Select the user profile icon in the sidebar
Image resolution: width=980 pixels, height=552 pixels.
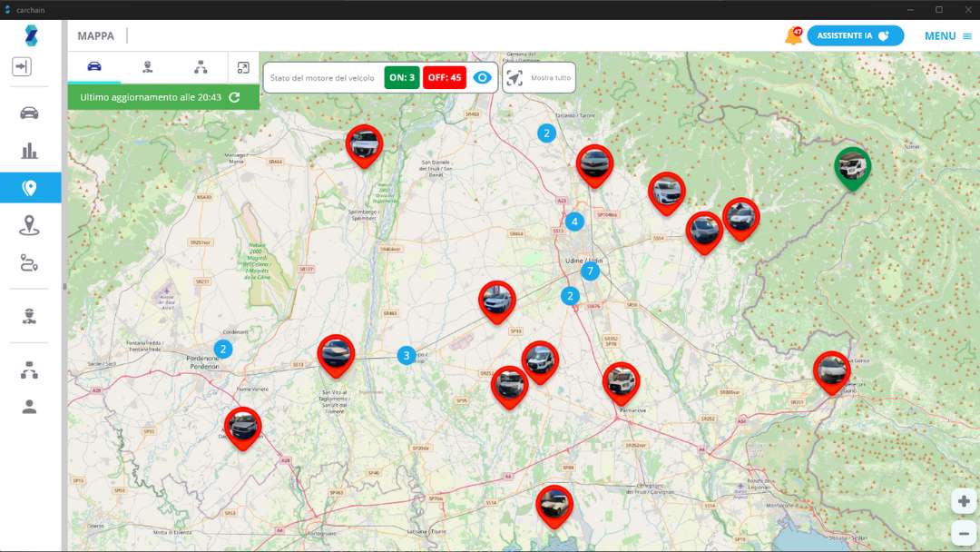[30, 407]
